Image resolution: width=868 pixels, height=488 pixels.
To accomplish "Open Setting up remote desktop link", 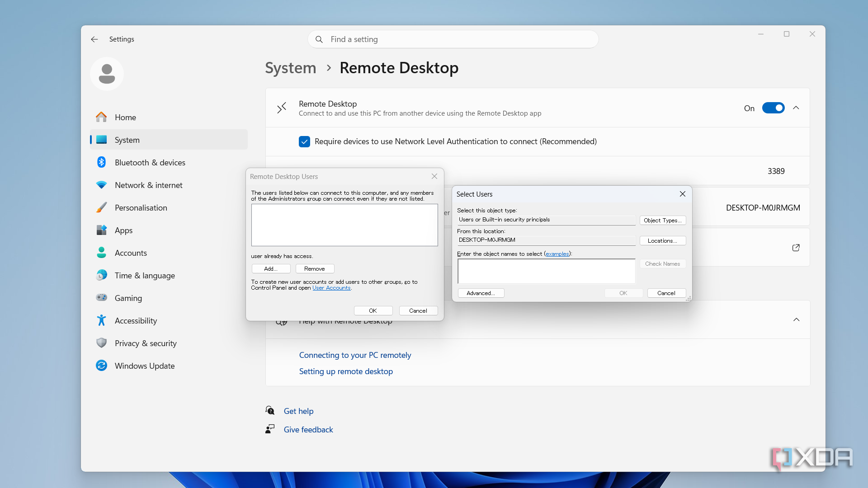I will [x=346, y=371].
